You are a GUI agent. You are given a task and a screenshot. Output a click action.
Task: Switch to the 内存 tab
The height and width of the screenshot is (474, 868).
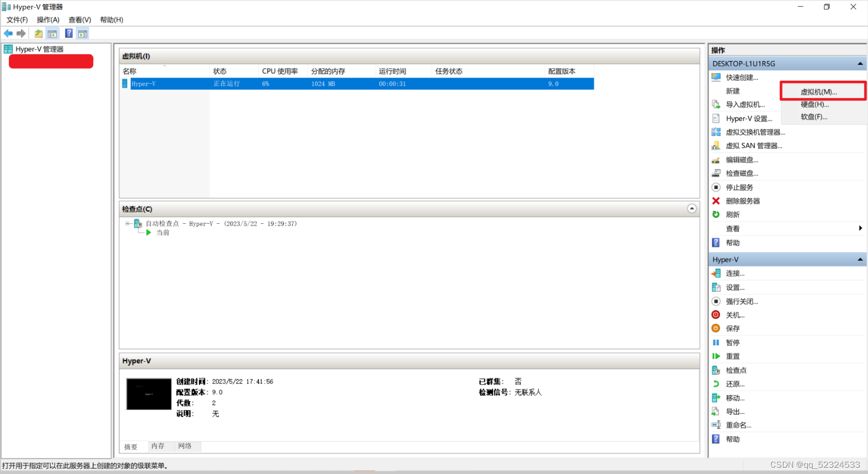tap(158, 446)
